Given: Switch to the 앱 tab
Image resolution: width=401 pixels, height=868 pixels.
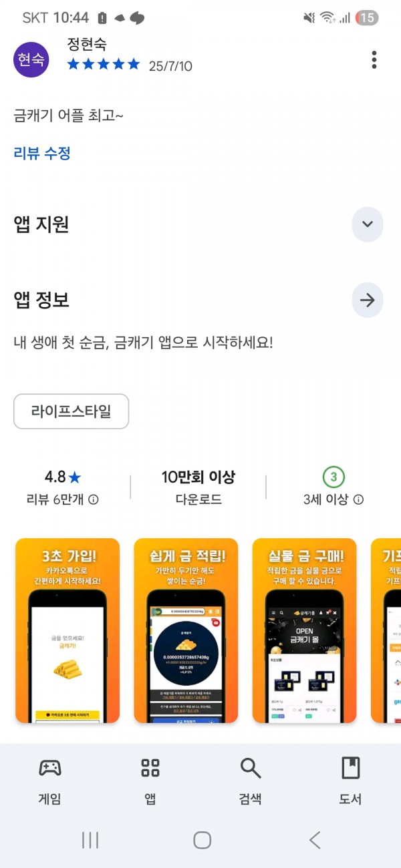Looking at the screenshot, I should (150, 780).
